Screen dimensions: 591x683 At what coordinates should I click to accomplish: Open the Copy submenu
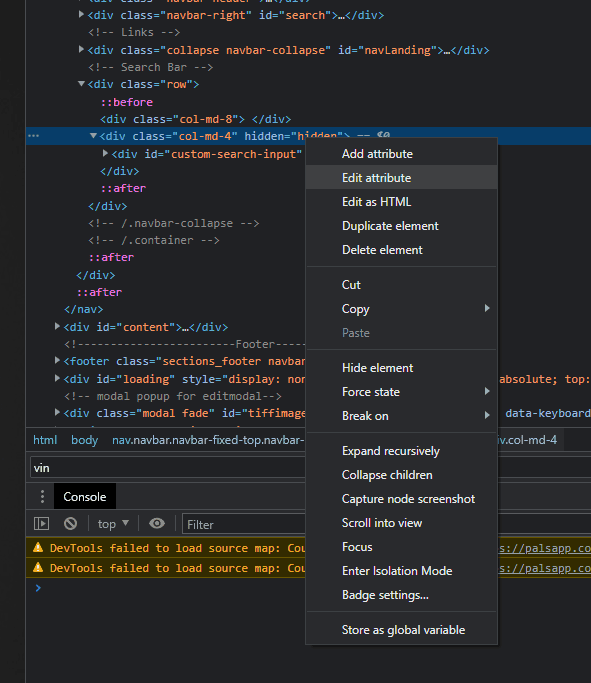pyautogui.click(x=401, y=309)
